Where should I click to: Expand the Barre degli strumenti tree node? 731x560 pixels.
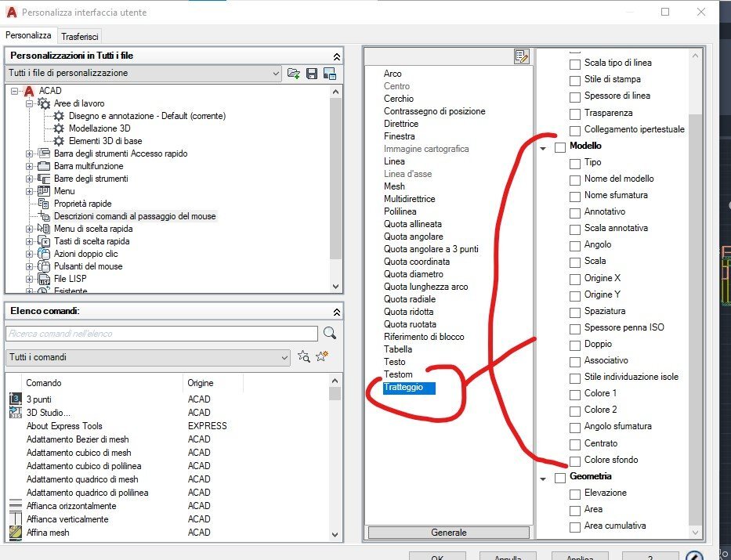(x=29, y=179)
